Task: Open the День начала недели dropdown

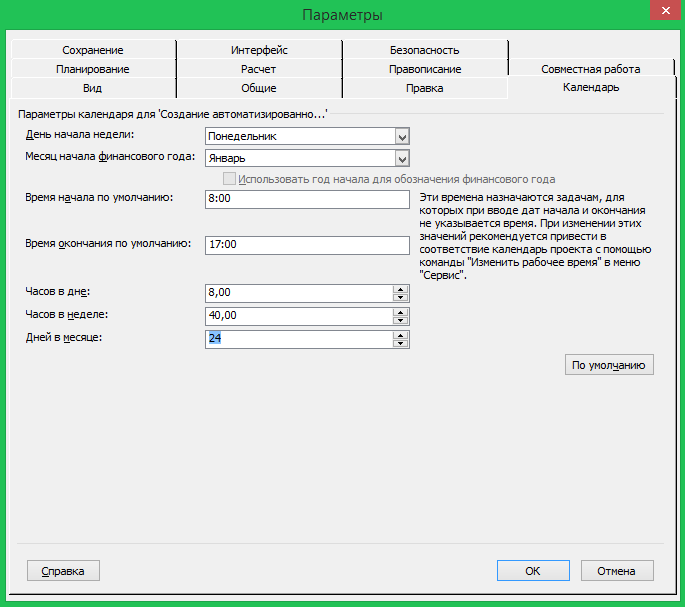Action: coord(401,136)
